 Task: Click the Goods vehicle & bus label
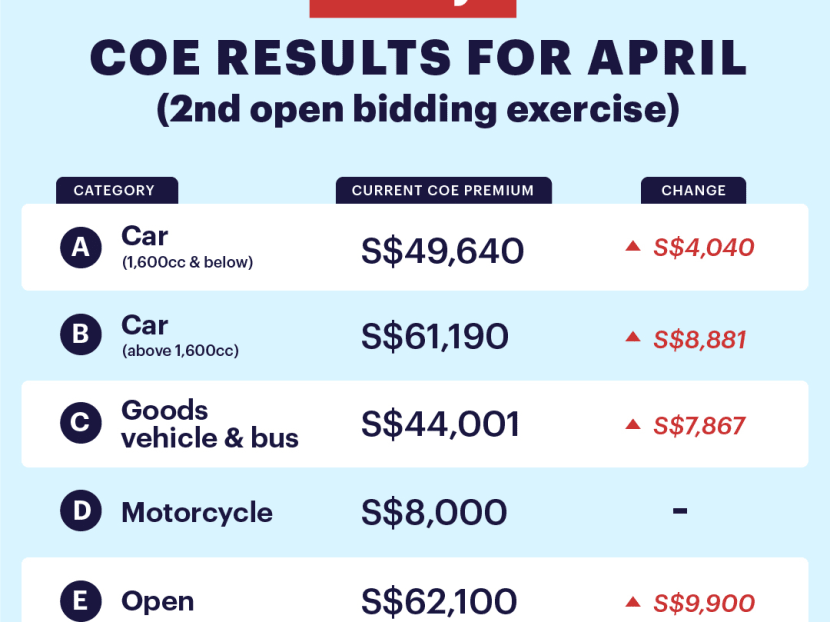tap(209, 424)
